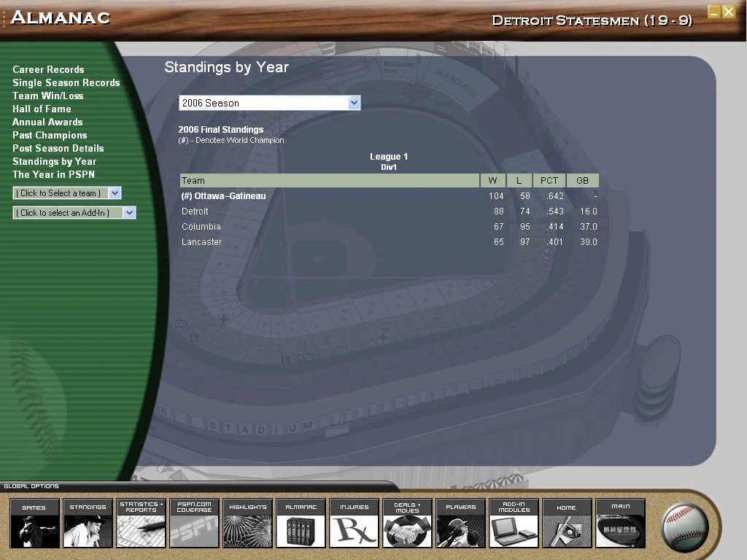Viewport: 747px width, 560px height.
Task: Click the Ottawa–Gatineau team row
Action: (223, 196)
